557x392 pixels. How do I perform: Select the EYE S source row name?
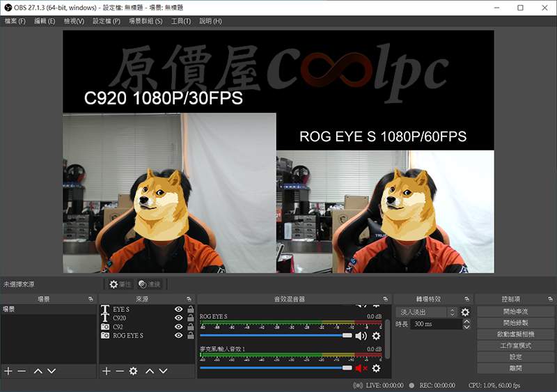click(x=121, y=309)
